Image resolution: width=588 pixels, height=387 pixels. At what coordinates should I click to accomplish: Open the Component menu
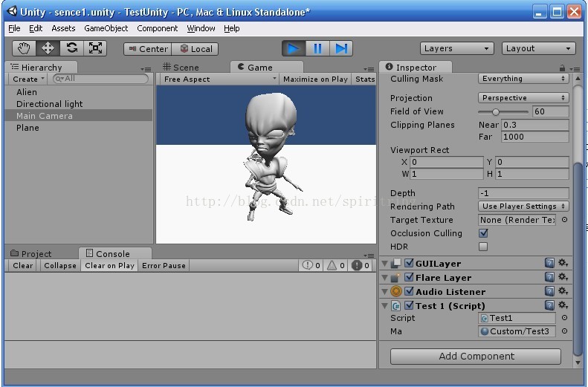click(157, 28)
